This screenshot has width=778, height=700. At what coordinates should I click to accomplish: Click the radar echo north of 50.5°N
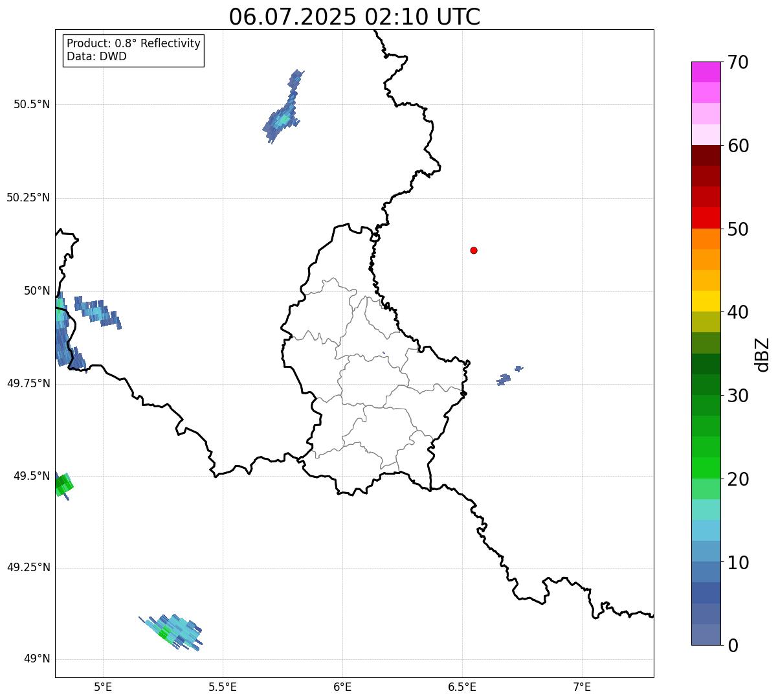pyautogui.click(x=283, y=107)
